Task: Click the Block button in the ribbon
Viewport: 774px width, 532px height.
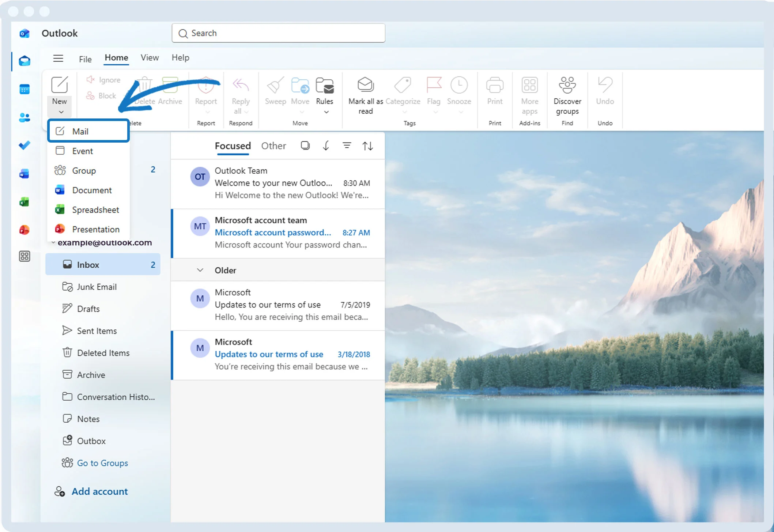Action: tap(101, 96)
